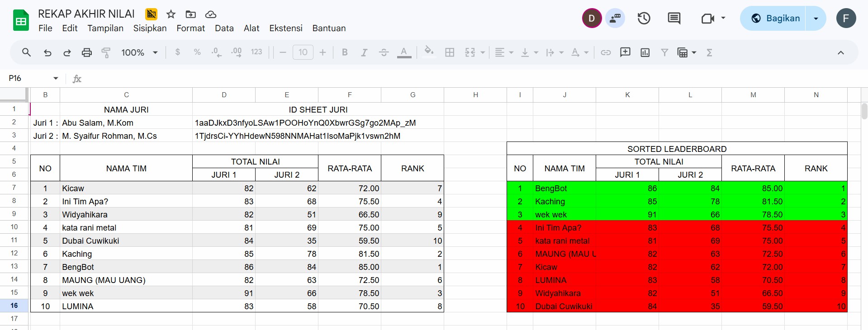Image resolution: width=868 pixels, height=330 pixels.
Task: Open the borders tool
Action: (450, 52)
